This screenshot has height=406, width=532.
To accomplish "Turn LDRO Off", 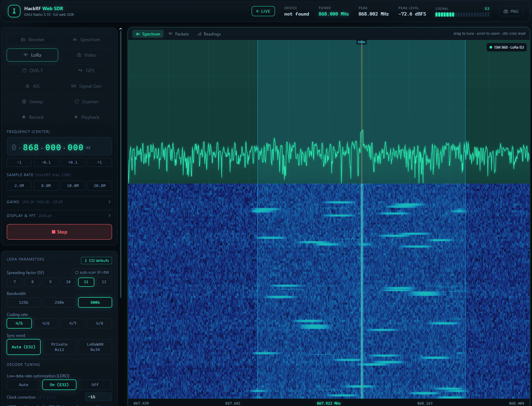I will [x=95, y=385].
